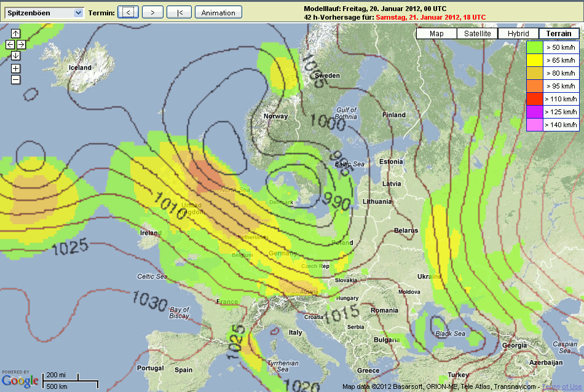Click the green > 50 km/h legend swatch
584x392 pixels.
pyautogui.click(x=534, y=47)
